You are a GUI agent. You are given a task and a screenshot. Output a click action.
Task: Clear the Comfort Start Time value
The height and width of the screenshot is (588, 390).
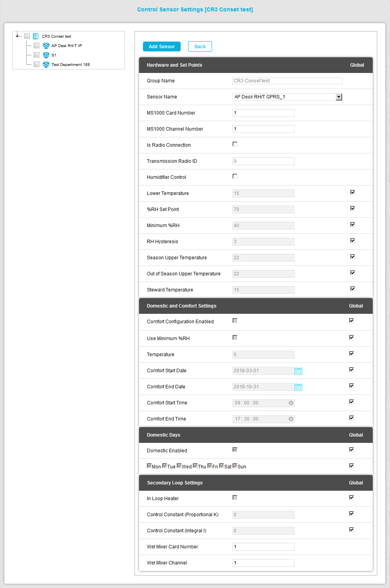[291, 403]
